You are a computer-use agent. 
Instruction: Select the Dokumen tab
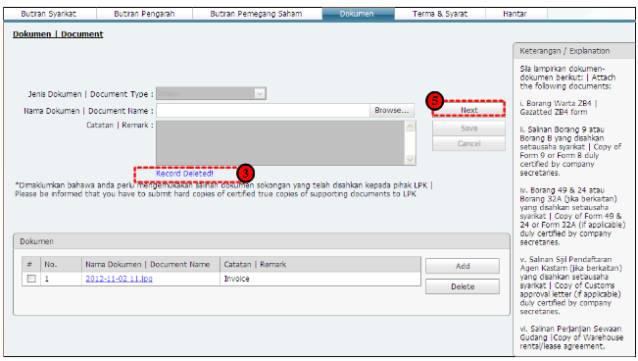[358, 14]
